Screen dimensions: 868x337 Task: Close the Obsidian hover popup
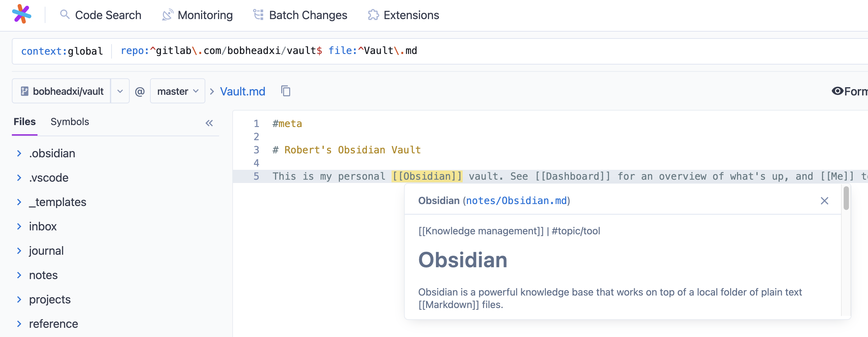click(824, 201)
